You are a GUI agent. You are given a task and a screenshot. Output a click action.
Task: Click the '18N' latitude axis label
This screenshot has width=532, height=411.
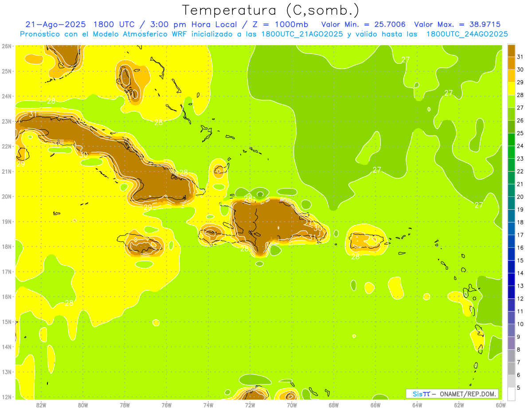(x=7, y=247)
